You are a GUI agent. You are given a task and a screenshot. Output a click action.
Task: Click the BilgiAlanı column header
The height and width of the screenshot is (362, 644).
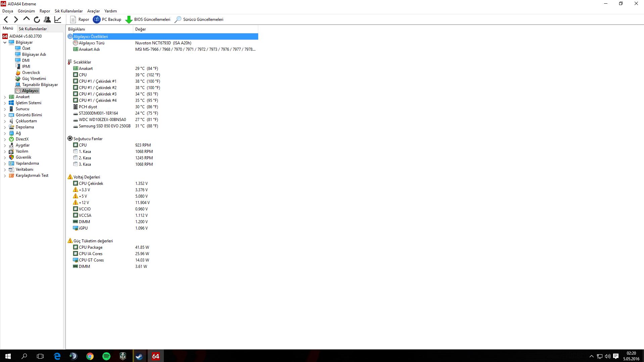[100, 29]
